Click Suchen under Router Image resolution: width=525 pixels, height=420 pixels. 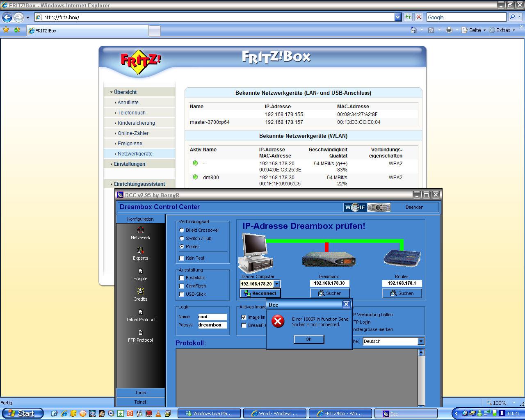(402, 293)
